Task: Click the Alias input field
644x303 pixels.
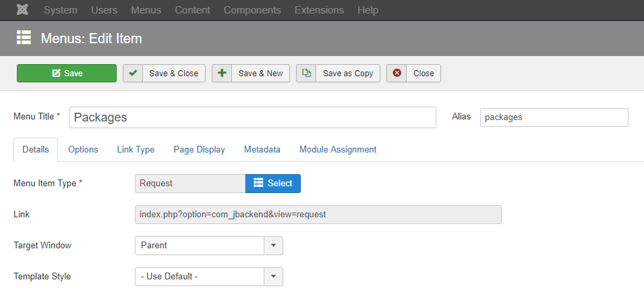Action: tap(554, 117)
